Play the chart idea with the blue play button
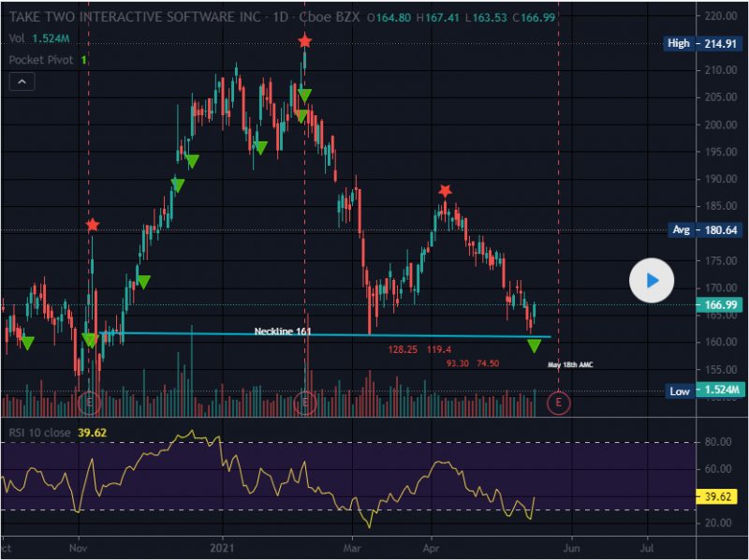 click(x=651, y=281)
